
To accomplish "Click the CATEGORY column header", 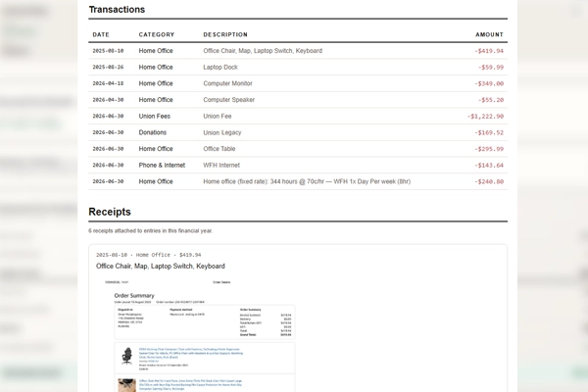I will click(x=157, y=34).
